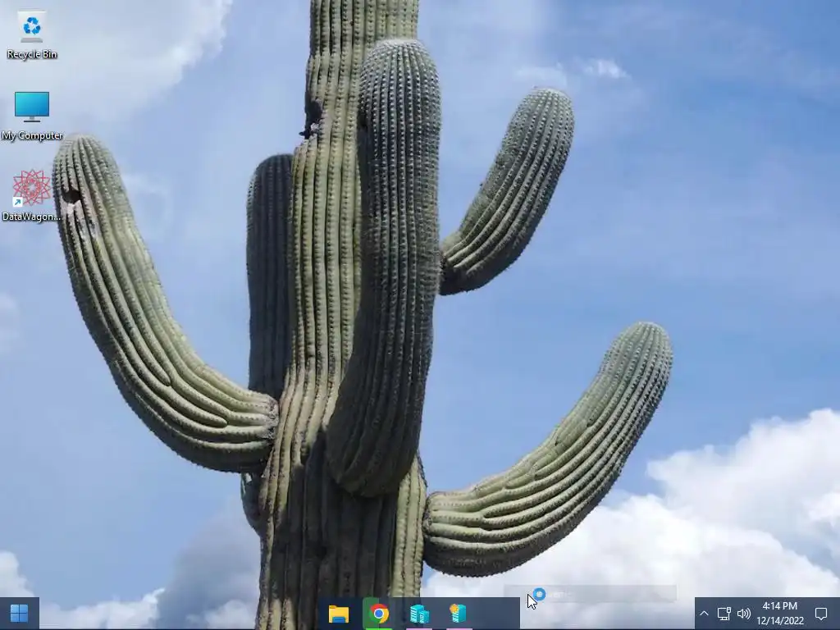This screenshot has height=630, width=840.
Task: Select the DataWagon desktop shortcut
Action: tap(32, 196)
